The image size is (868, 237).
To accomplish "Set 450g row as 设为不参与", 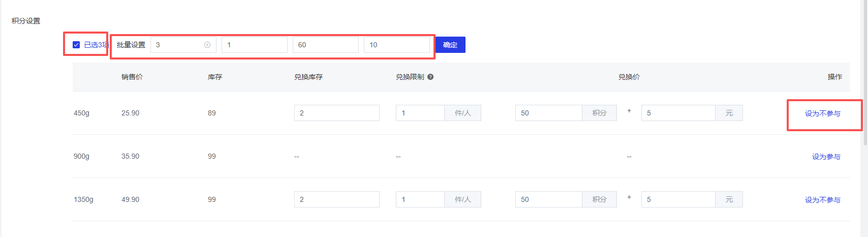I will [x=822, y=113].
